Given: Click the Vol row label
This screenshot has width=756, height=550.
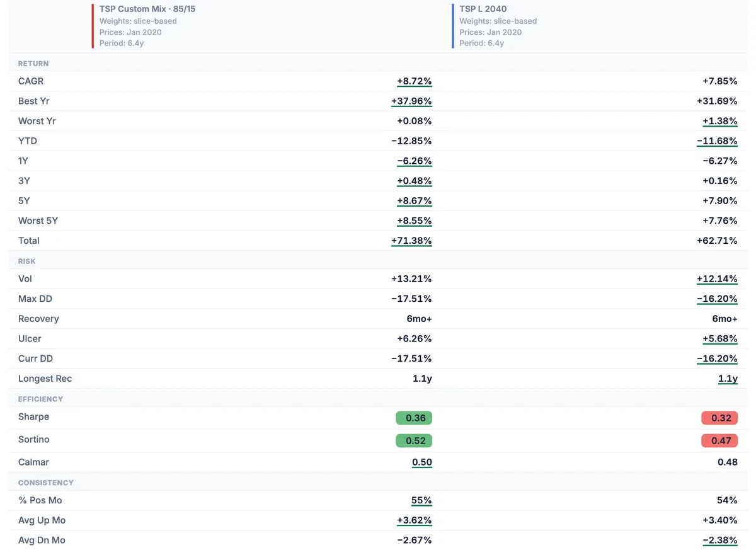Looking at the screenshot, I should (x=25, y=278).
